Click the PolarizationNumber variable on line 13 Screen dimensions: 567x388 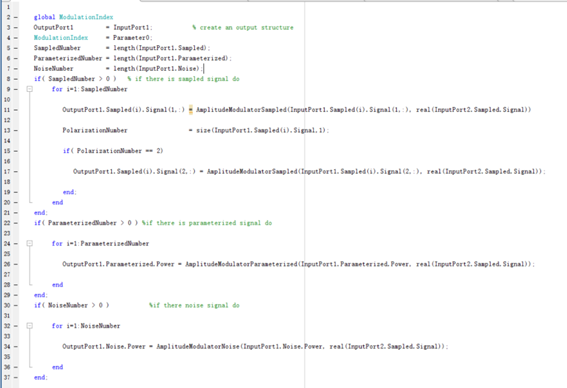point(95,130)
